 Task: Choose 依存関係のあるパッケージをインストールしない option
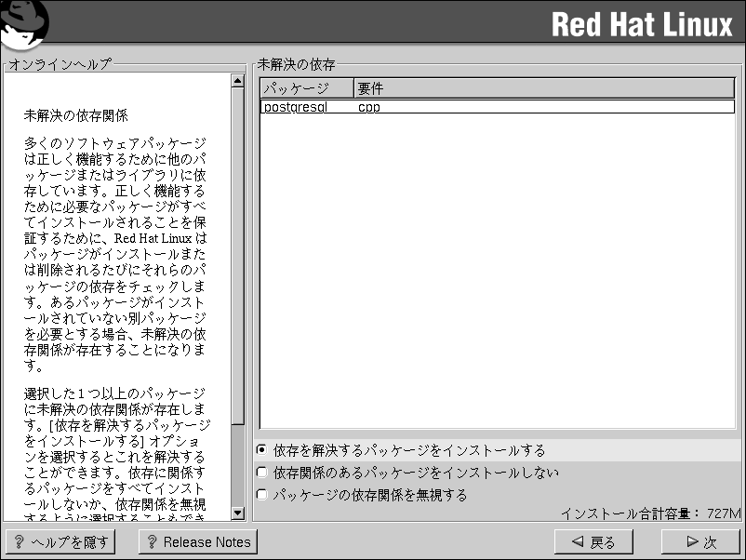click(261, 473)
